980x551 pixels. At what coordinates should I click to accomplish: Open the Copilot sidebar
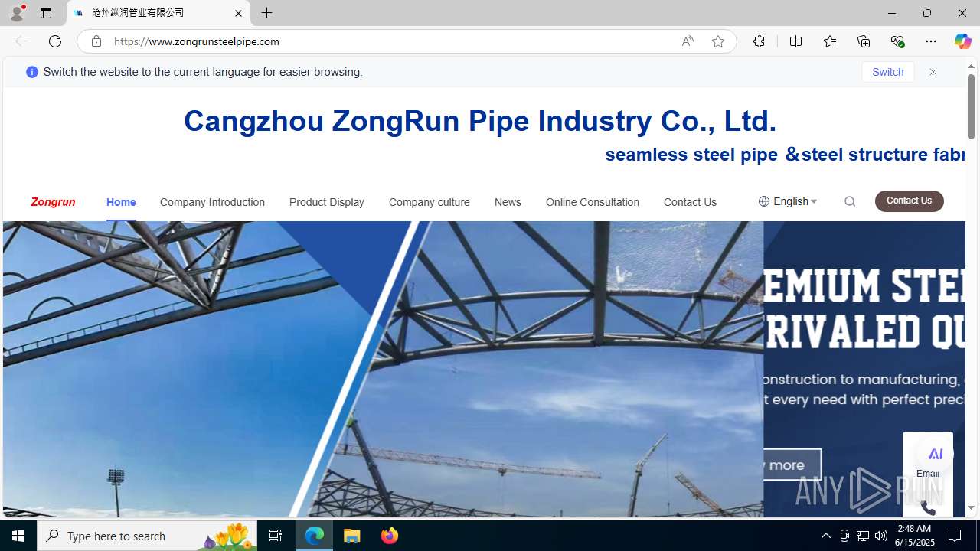(962, 41)
